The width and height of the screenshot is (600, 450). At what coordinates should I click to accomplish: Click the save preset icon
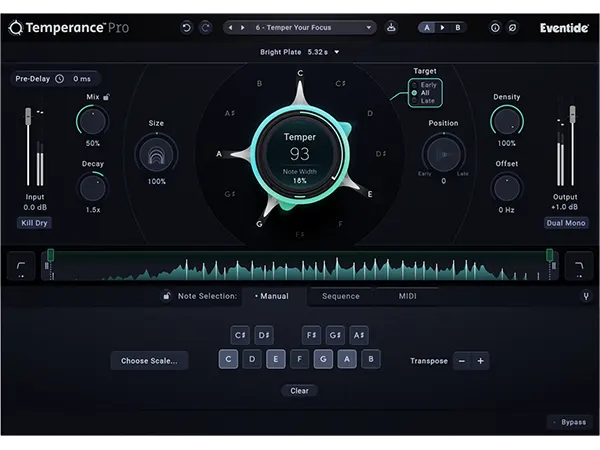[391, 28]
